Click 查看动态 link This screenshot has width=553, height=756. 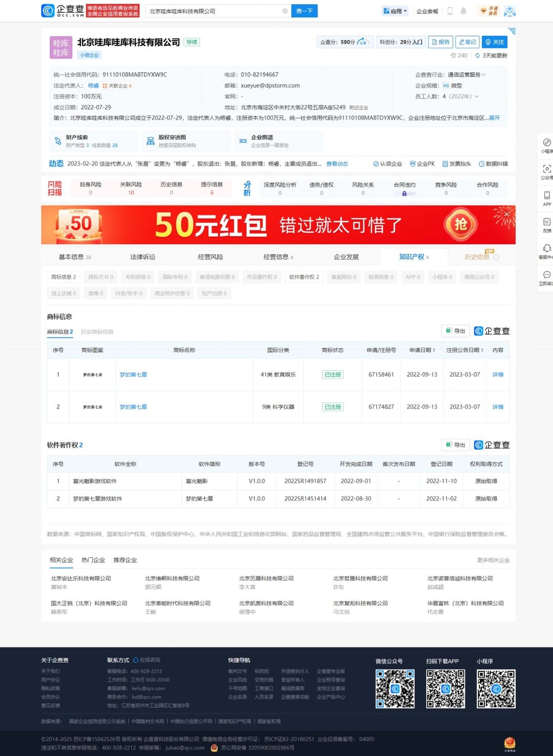[x=337, y=164]
